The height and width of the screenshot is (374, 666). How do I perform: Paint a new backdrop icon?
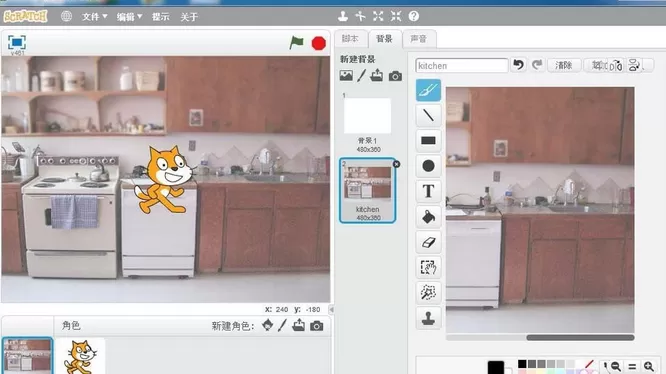click(x=361, y=76)
